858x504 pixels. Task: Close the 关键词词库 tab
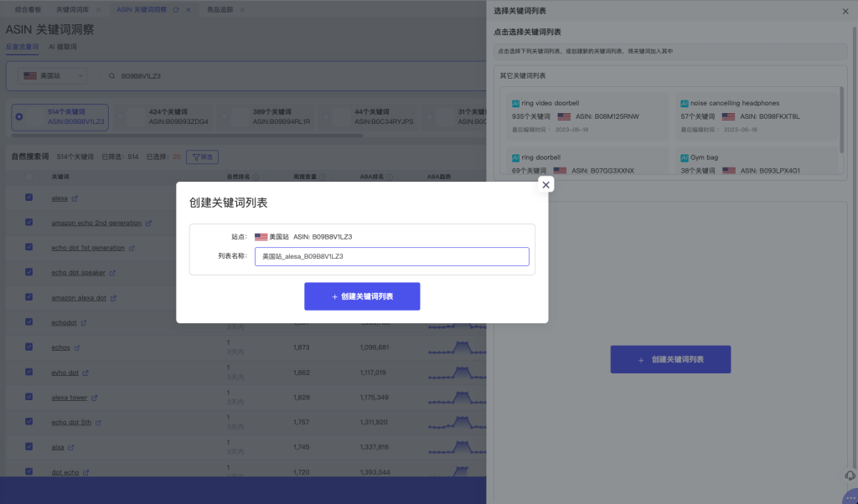99,10
